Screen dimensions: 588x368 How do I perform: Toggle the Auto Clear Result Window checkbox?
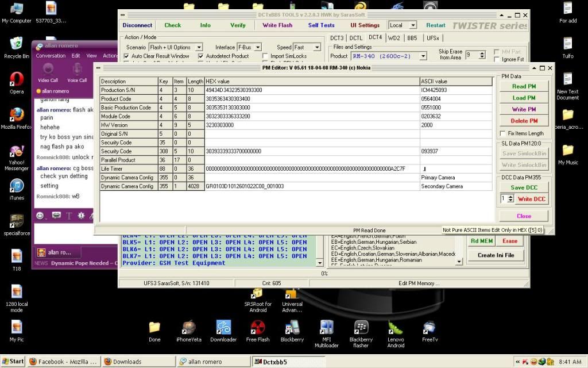pos(127,56)
